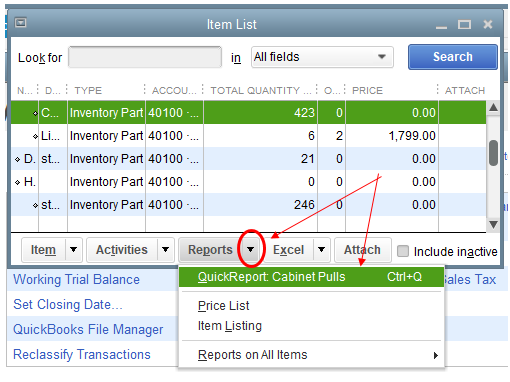Open the Reports button dropdown arrow

coord(251,249)
